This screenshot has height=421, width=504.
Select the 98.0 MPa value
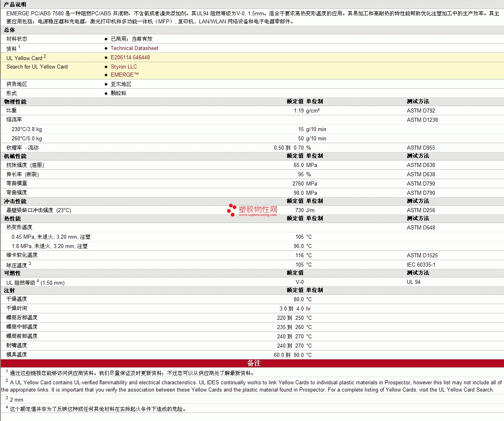305,193
